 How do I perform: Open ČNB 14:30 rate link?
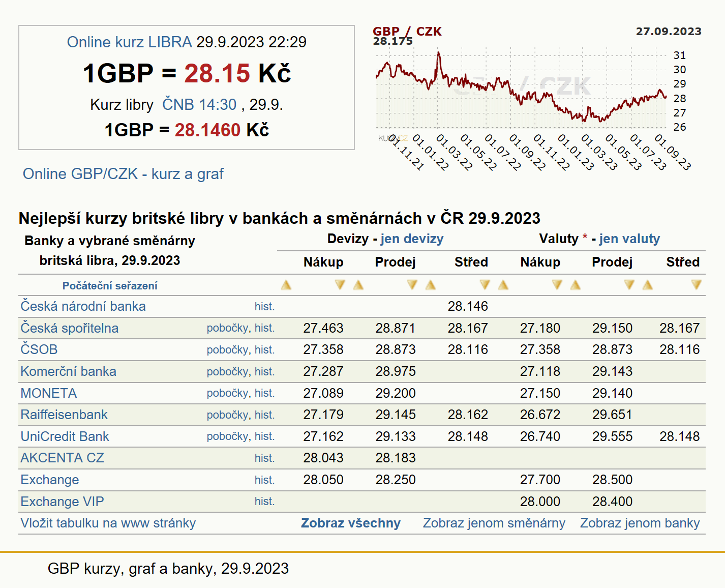[199, 104]
